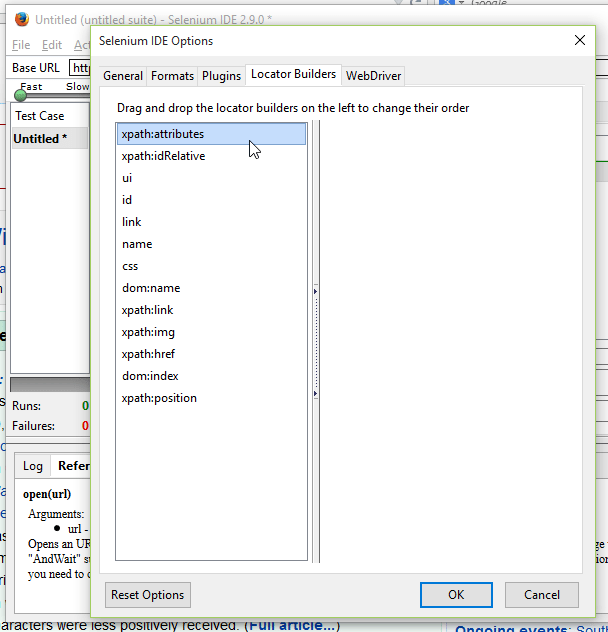Switch to the Formats tab
The height and width of the screenshot is (632, 608).
[172, 76]
